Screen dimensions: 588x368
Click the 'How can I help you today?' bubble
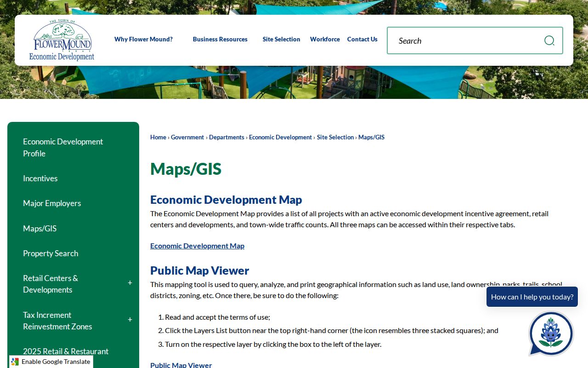coord(532,297)
